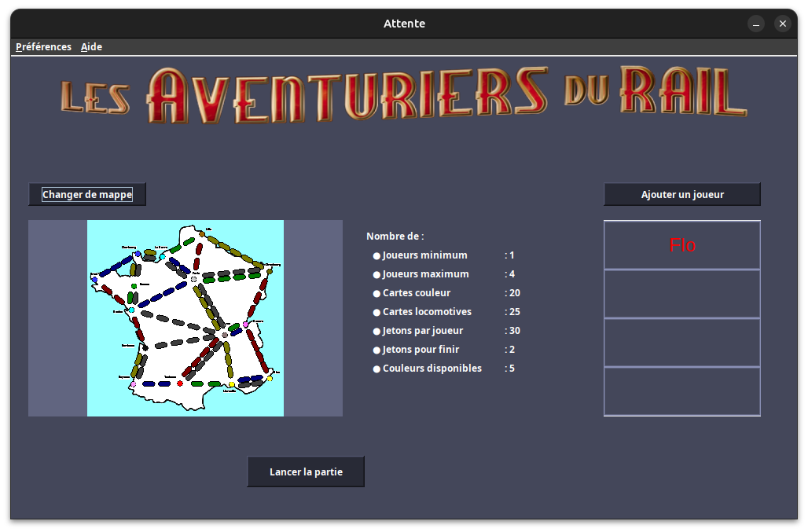The image size is (808, 532).
Task: Start the game with Lancer la partie
Action: (306, 471)
